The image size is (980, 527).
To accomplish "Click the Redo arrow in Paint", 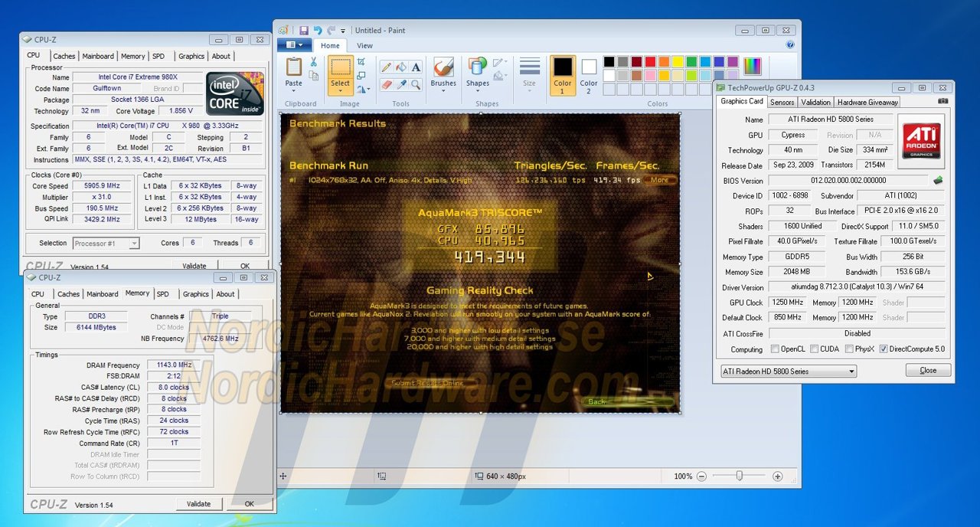I will (x=331, y=31).
